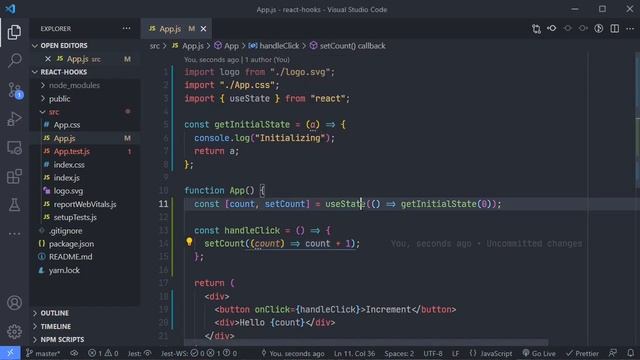This screenshot has height=360, width=640.
Task: Open the Accounts icon
Action: click(x=14, y=303)
